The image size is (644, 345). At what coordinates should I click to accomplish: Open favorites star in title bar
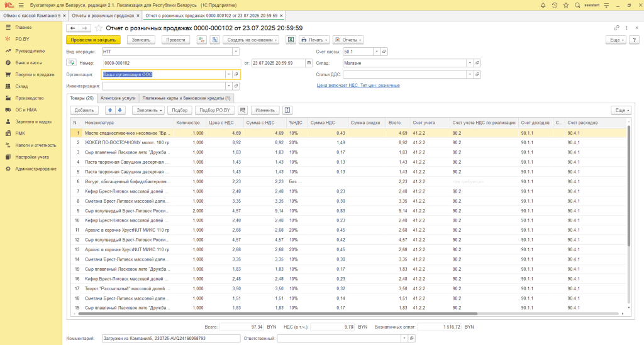pyautogui.click(x=566, y=5)
